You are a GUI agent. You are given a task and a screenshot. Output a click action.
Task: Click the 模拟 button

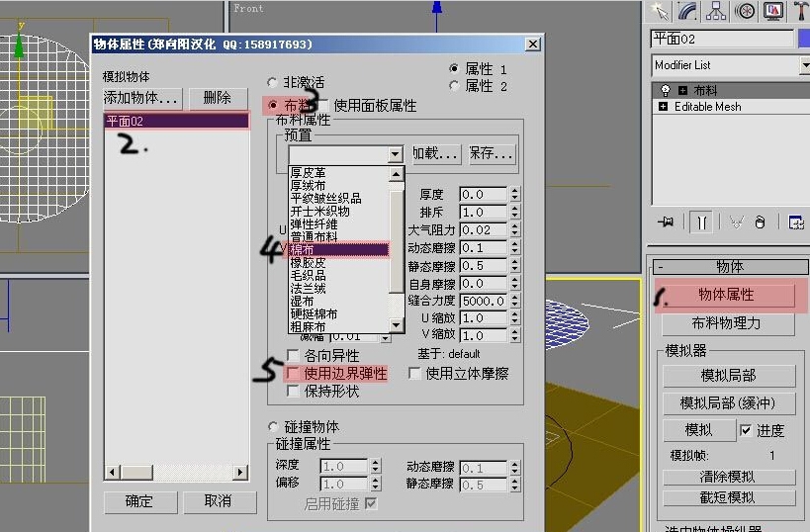(698, 430)
